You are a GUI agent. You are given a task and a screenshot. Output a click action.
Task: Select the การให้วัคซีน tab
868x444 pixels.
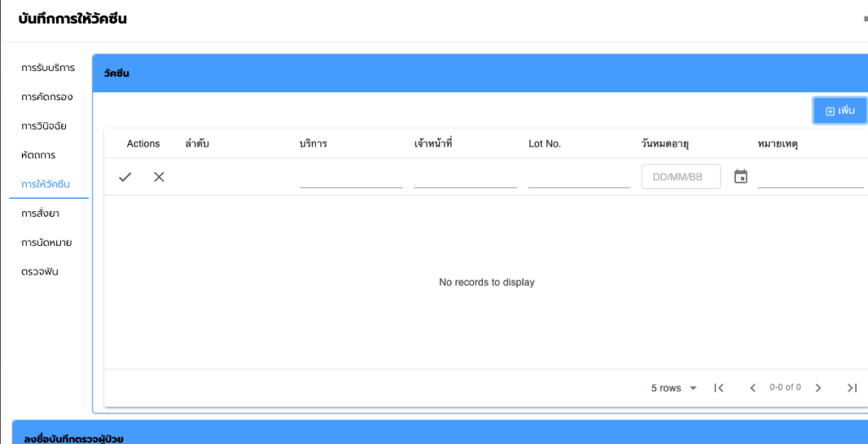[x=46, y=185]
